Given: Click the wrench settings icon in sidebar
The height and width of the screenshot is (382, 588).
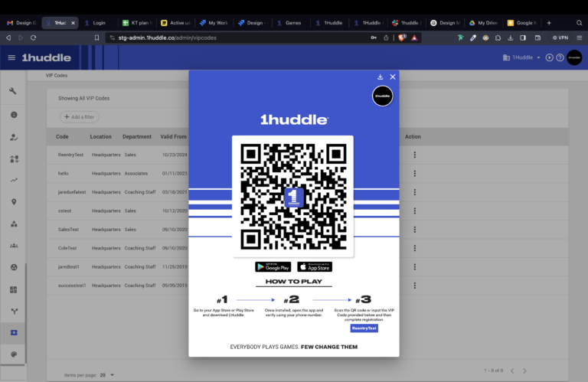Looking at the screenshot, I should click(x=13, y=92).
